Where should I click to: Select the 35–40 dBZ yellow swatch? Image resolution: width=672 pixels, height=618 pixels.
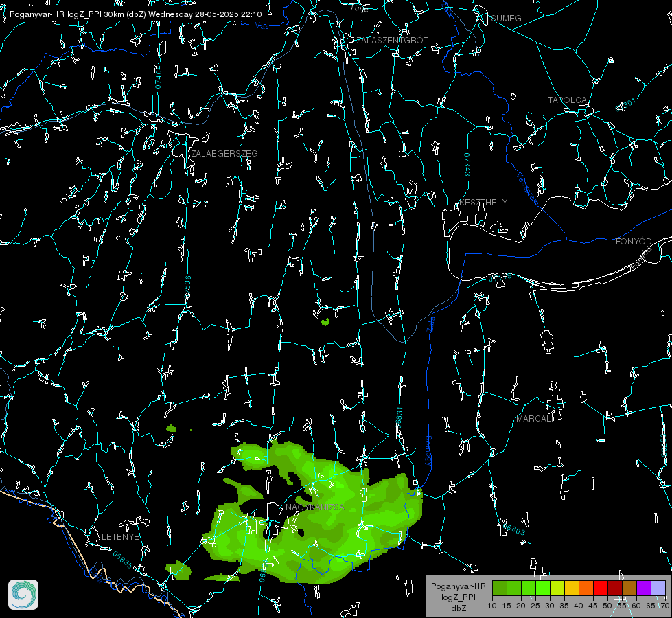[572, 588]
